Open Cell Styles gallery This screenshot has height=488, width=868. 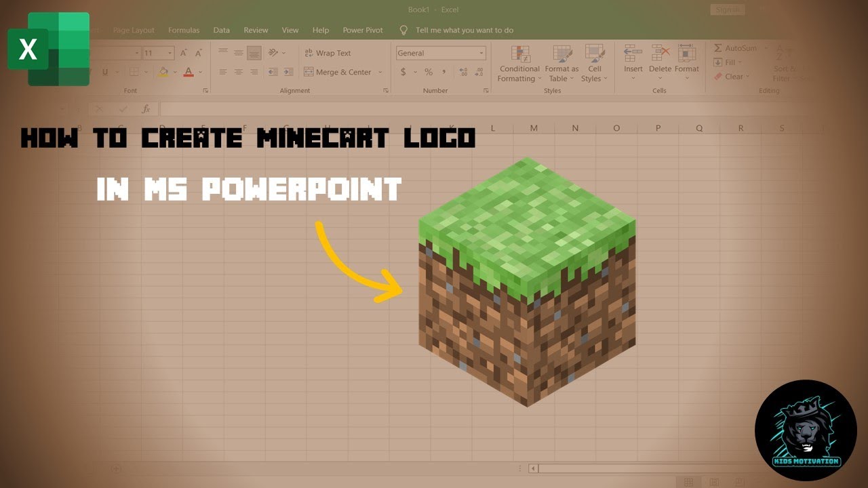coord(595,64)
